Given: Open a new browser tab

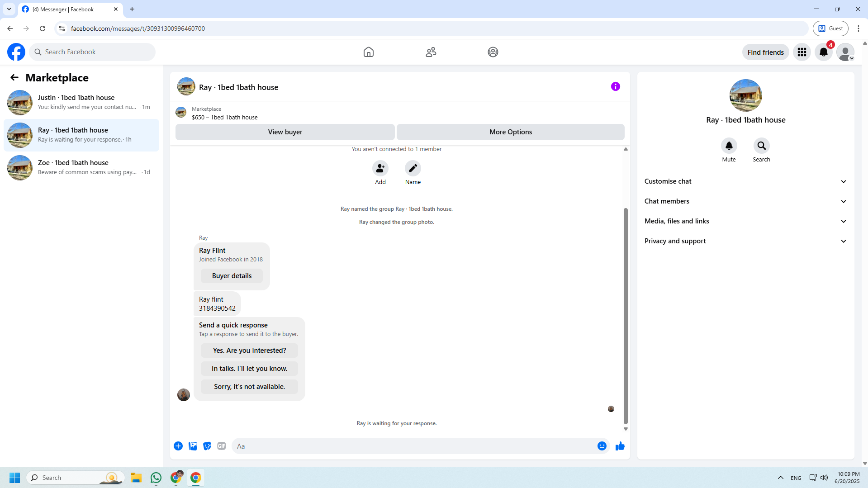Looking at the screenshot, I should [x=132, y=9].
